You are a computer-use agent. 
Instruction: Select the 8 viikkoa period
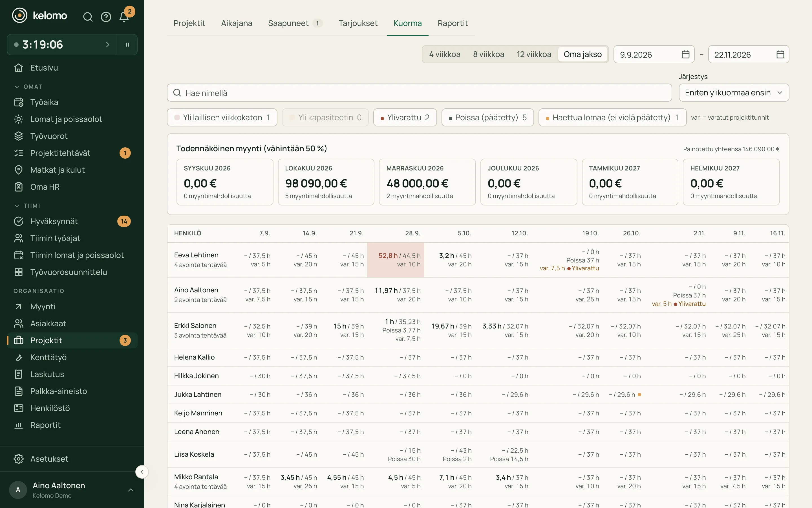(x=489, y=54)
